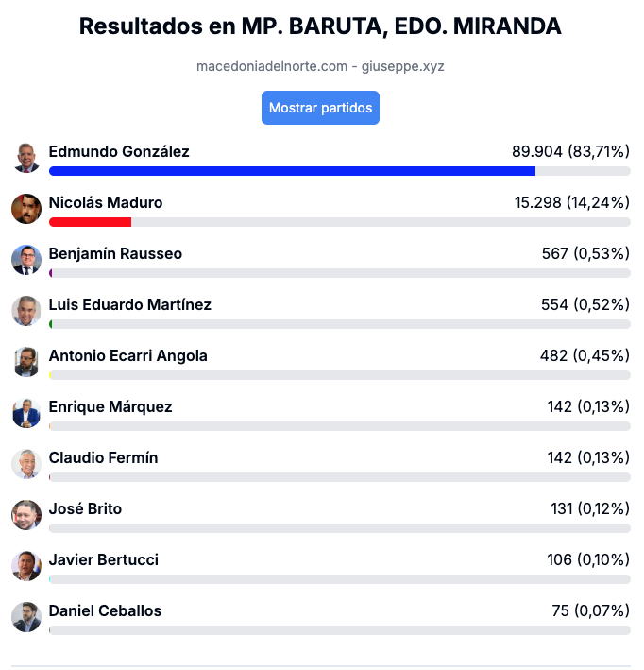Click Javier Bertucci's avatar image
Screen dimensions: 644x670
coord(26,566)
